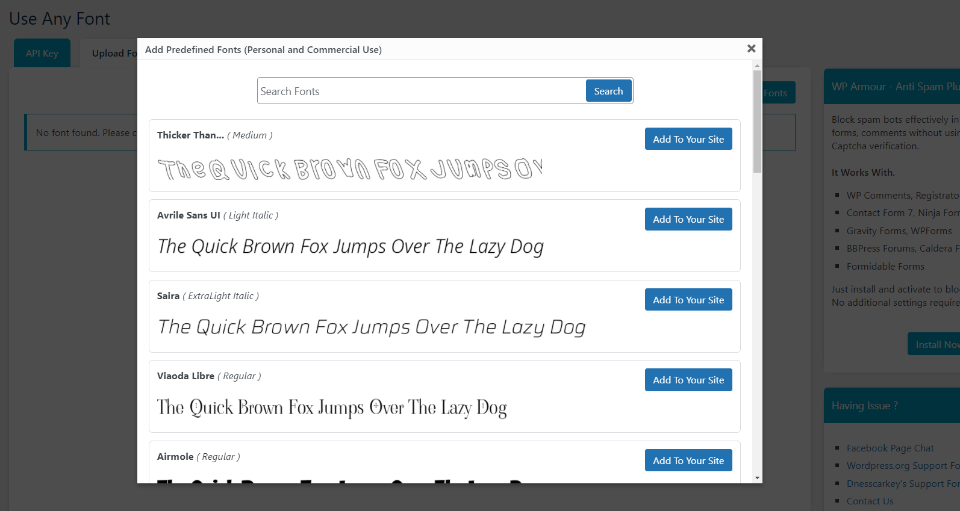Click the Saira font preview sample
The image size is (960, 511).
coord(371,327)
